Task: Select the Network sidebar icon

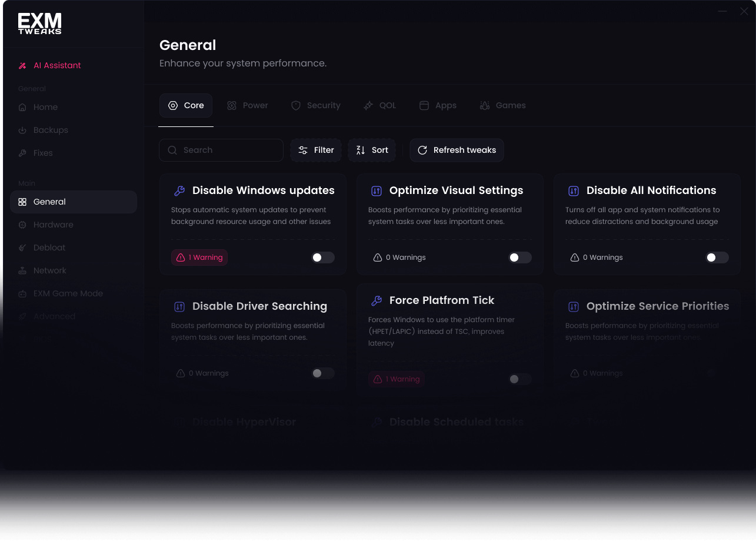Action: [x=50, y=270]
